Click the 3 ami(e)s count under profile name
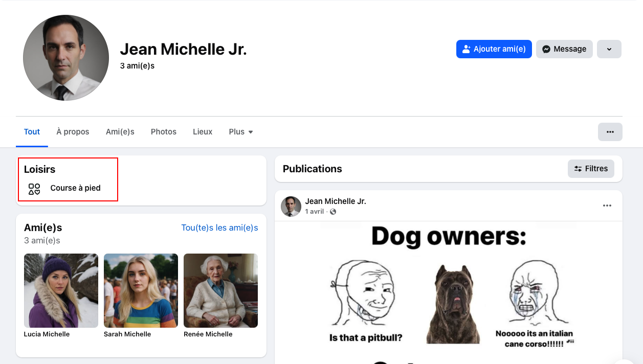 click(x=137, y=66)
